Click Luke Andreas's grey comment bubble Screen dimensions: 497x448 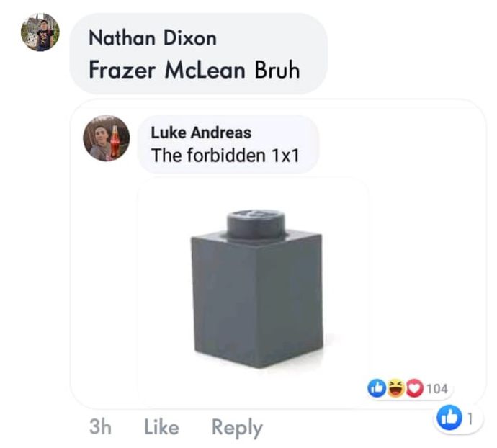(228, 144)
